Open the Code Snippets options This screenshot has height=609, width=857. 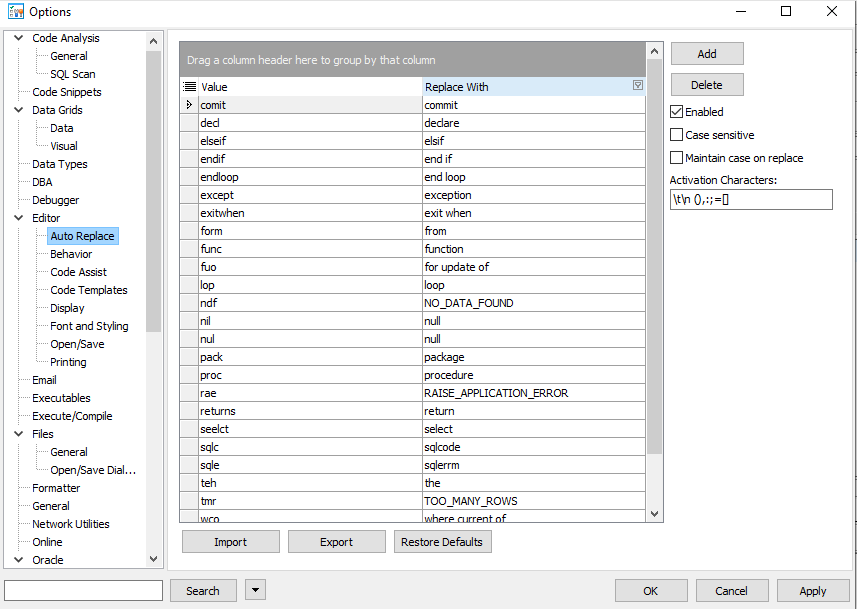(67, 92)
